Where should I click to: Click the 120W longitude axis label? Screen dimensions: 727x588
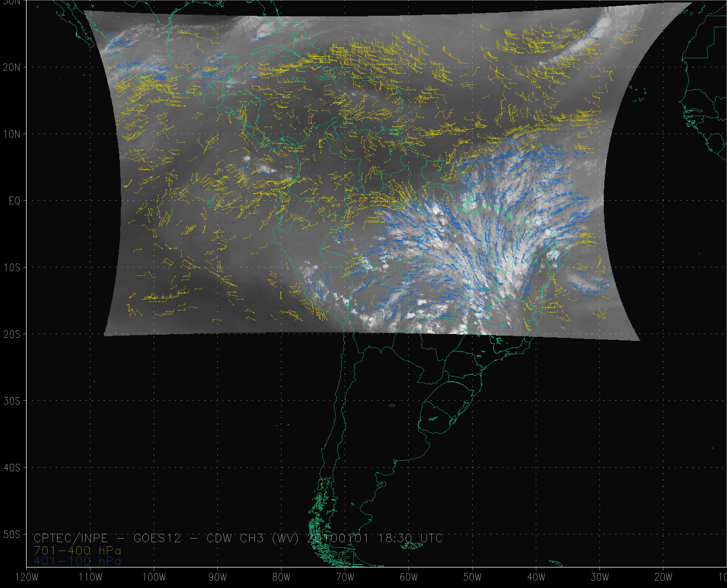pyautogui.click(x=26, y=577)
